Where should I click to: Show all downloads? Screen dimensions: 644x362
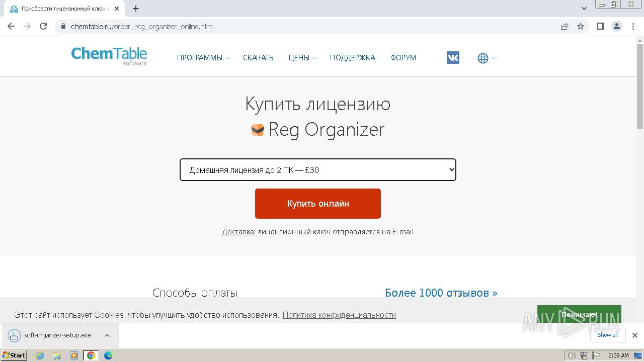coord(608,335)
